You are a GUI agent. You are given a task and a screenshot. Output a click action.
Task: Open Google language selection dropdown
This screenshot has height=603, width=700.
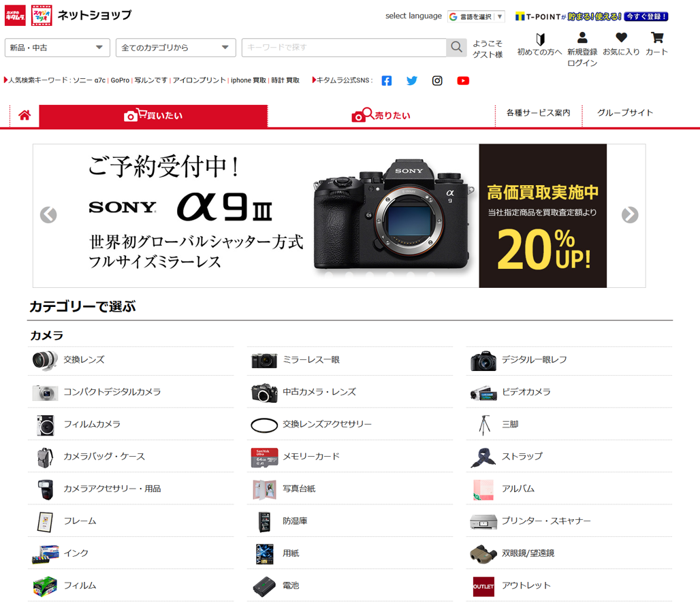(x=476, y=17)
